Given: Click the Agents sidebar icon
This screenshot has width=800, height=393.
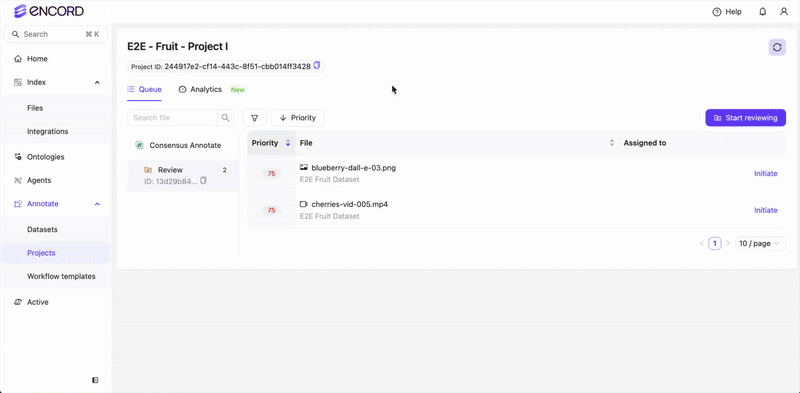Looking at the screenshot, I should point(18,180).
